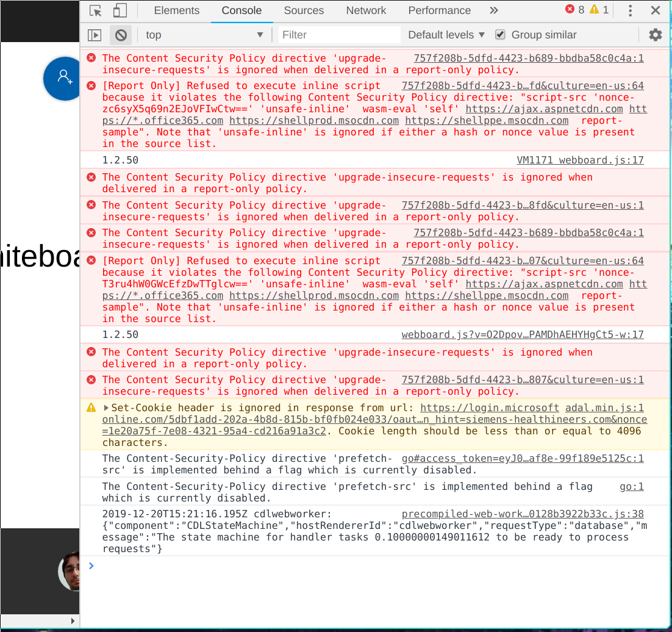
Task: Click the invite participant icon on the whiteboard
Action: [x=62, y=79]
